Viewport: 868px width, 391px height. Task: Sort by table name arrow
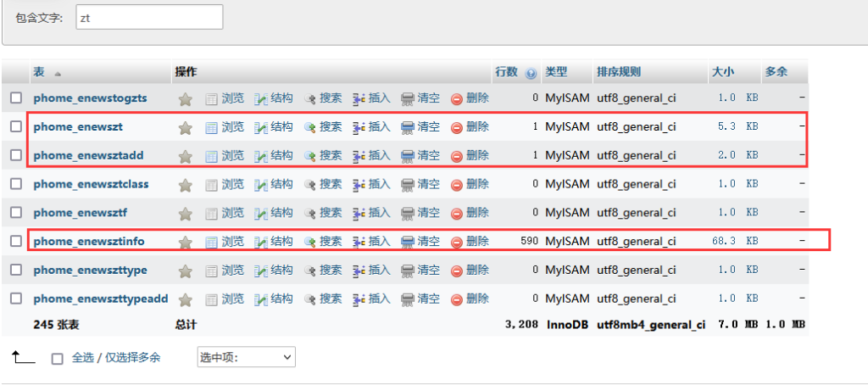tap(57, 74)
